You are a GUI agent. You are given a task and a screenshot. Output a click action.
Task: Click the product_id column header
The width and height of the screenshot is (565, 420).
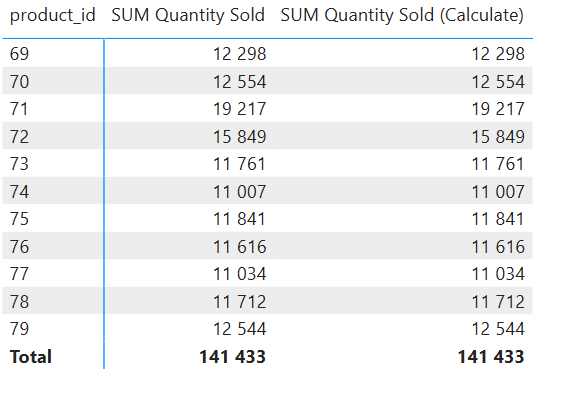click(53, 15)
